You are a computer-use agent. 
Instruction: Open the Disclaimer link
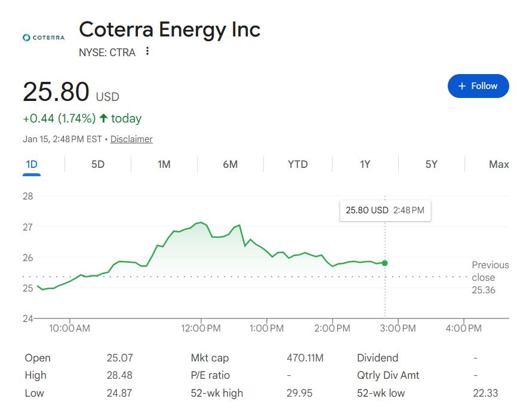point(131,139)
